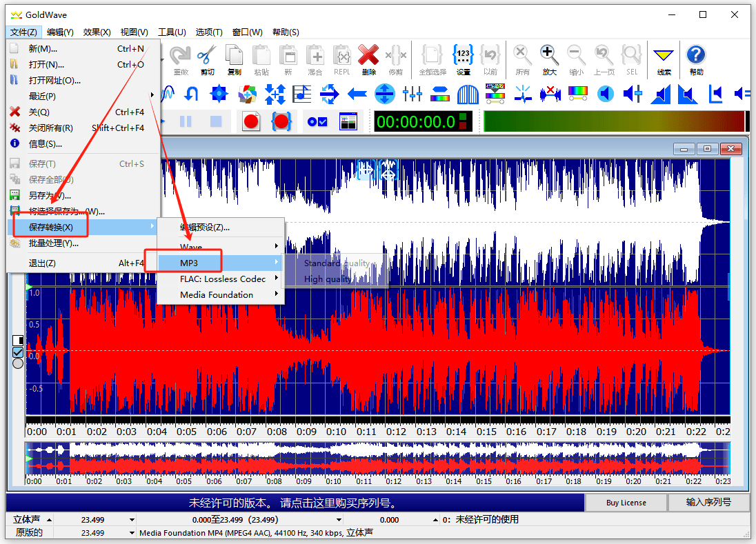The height and width of the screenshot is (544, 756).
Task: Click the Buy License button
Action: pyautogui.click(x=626, y=503)
